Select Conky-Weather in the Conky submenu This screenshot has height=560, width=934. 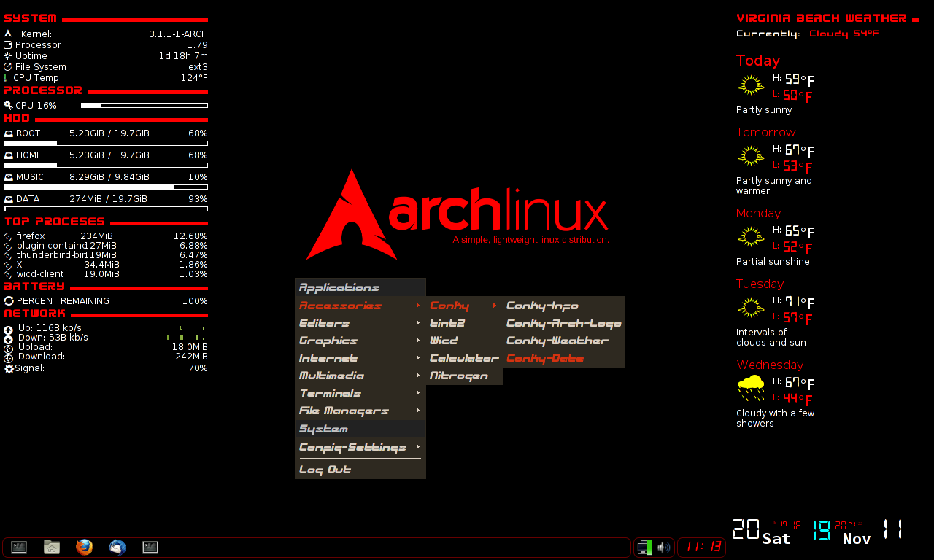[x=563, y=341]
